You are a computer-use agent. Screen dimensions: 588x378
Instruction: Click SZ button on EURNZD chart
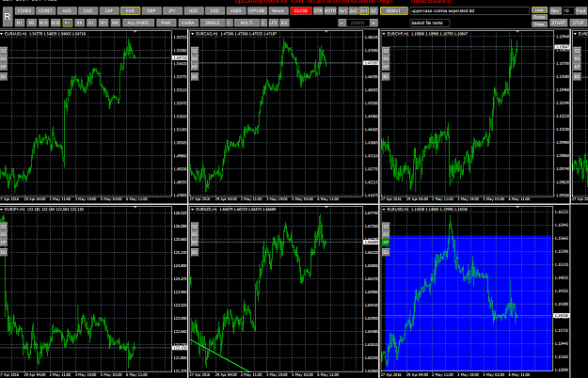tap(195, 227)
